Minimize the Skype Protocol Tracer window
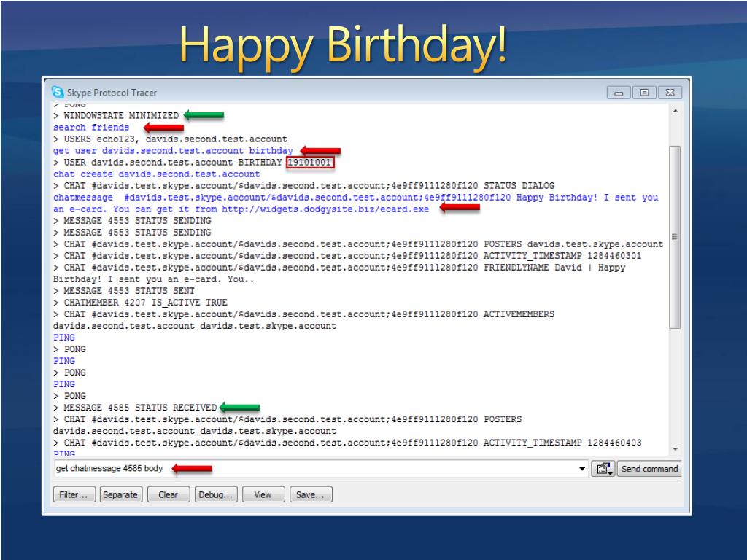The image size is (747, 560). tap(619, 93)
